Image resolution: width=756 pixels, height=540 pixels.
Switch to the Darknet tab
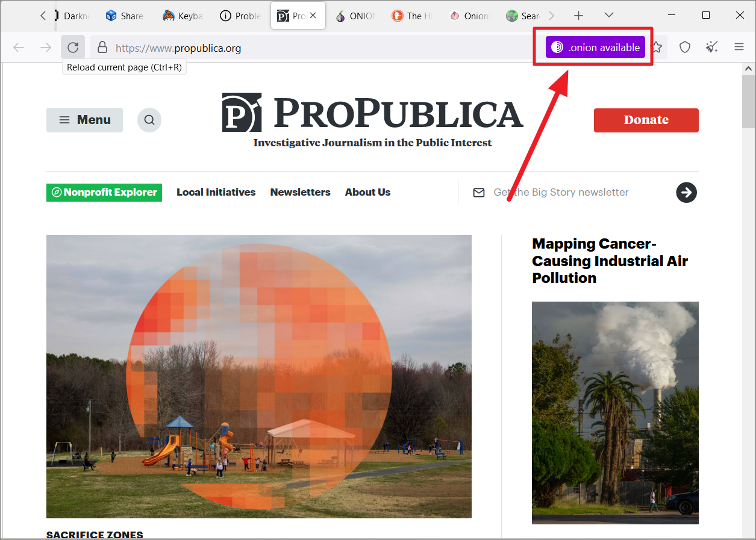73,16
